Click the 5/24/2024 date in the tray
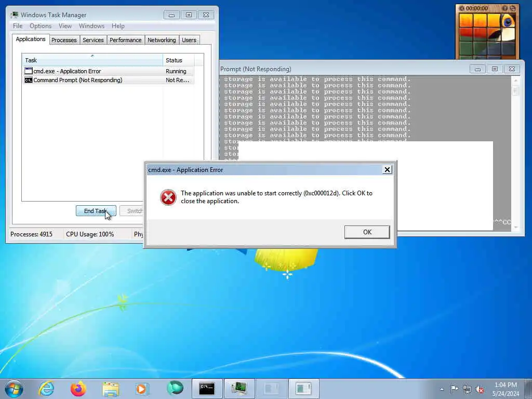532x399 pixels. (506, 394)
